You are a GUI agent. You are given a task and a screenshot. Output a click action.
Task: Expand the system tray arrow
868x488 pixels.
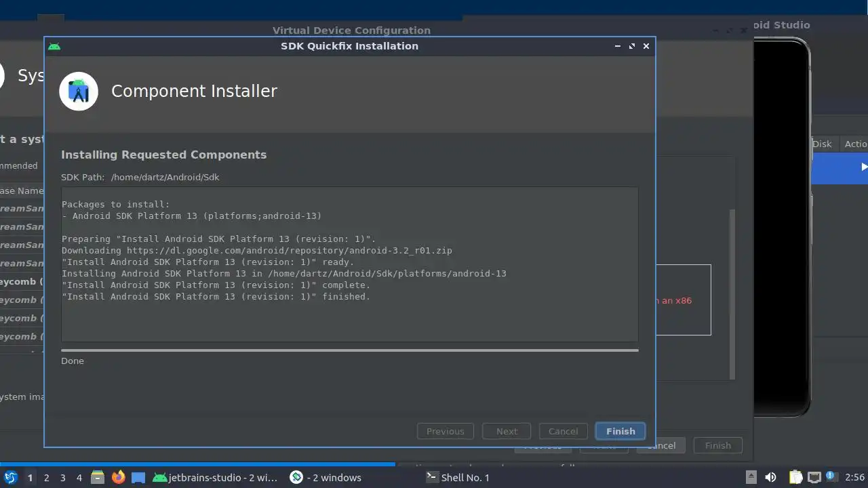pos(751,477)
